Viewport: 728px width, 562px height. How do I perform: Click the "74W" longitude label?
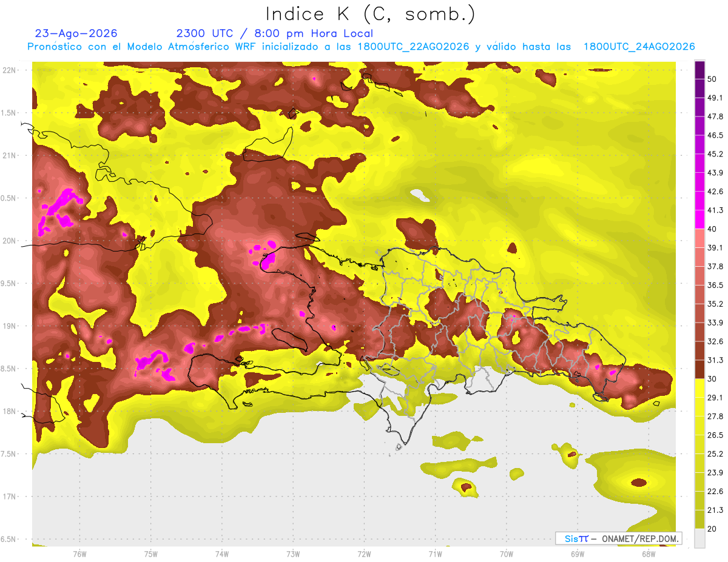(221, 554)
